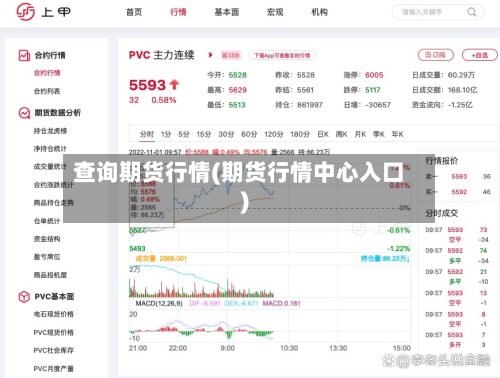Open PVC月度产量 in sidebar
This screenshot has height=378, width=500.
pyautogui.click(x=54, y=369)
